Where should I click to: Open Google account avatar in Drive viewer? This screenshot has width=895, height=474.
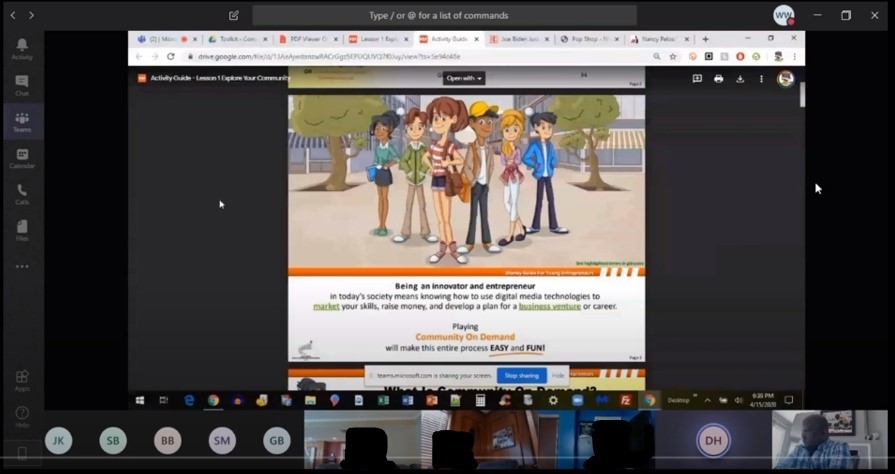(785, 79)
